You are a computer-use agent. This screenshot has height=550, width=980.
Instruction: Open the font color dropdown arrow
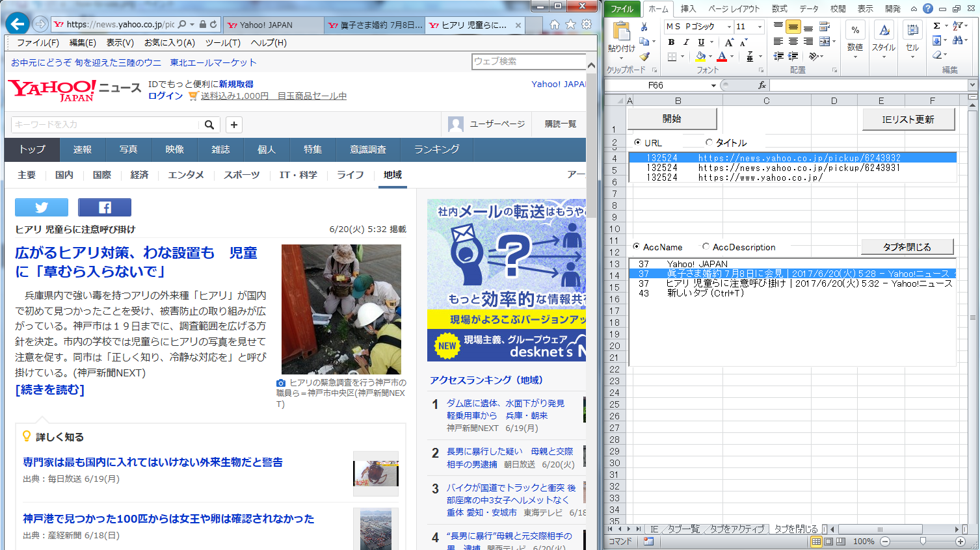click(732, 57)
